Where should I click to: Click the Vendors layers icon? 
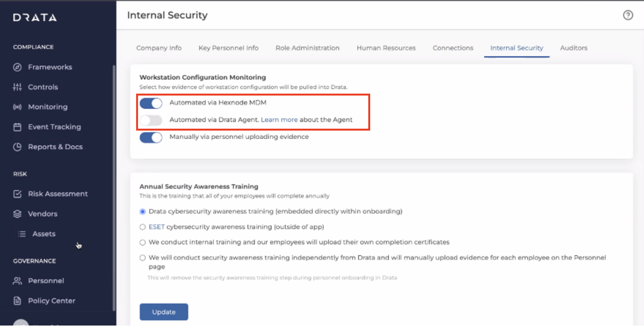click(x=17, y=214)
